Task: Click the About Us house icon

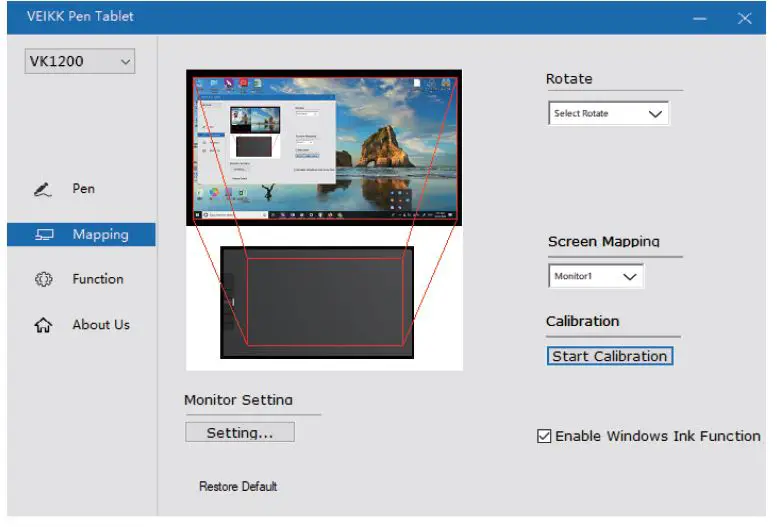Action: 43,325
